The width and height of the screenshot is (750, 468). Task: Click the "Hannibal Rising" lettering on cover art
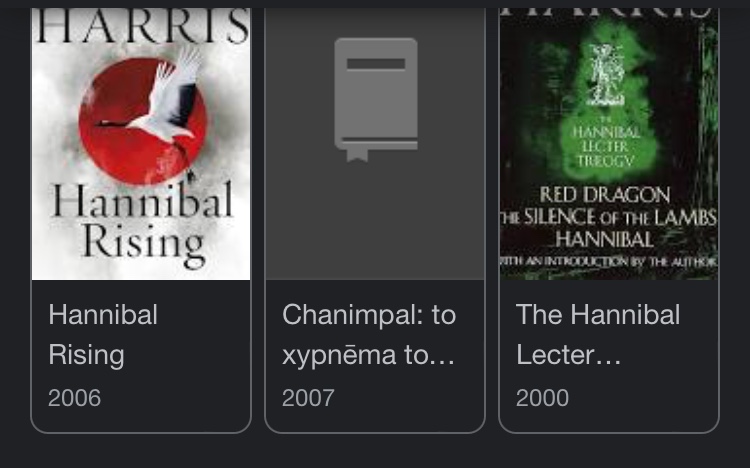click(143, 224)
